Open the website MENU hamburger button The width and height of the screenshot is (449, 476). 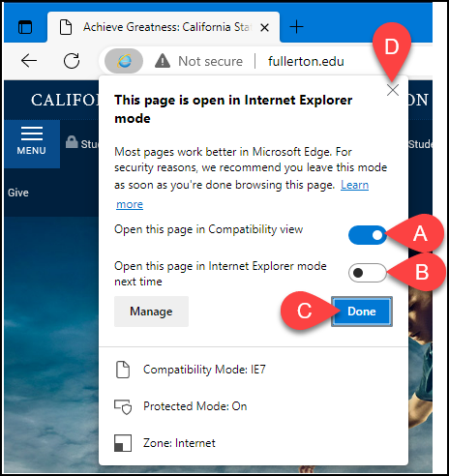pos(32,144)
